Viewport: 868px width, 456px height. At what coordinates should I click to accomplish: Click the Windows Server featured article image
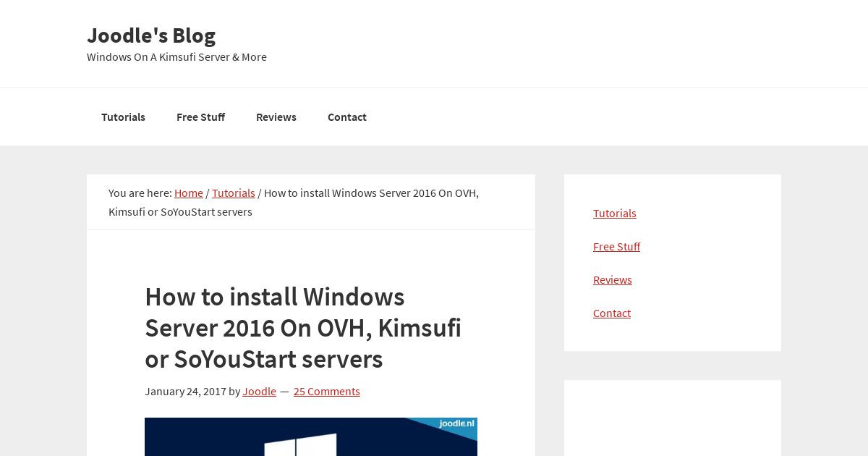(x=311, y=436)
